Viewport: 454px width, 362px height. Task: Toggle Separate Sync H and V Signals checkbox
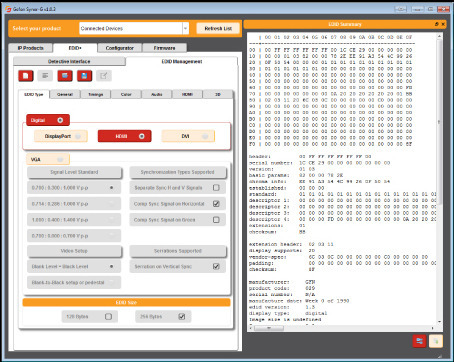pyautogui.click(x=216, y=188)
